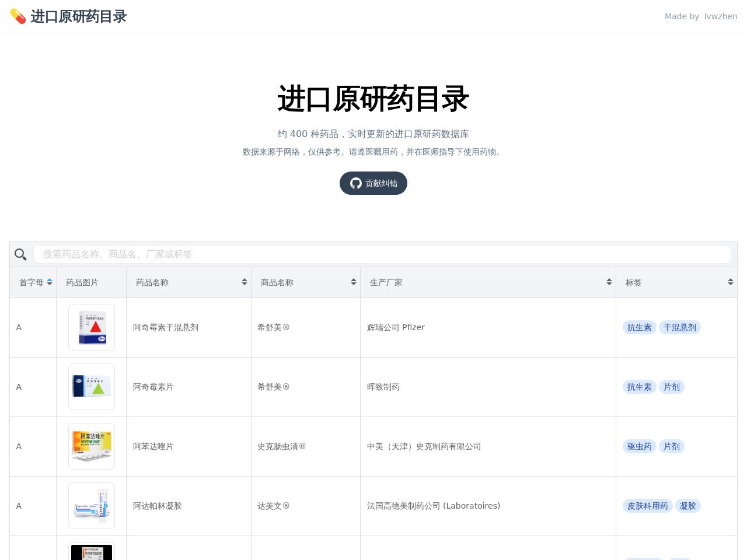Click 希舒美® in the 阿奇霉素干混悬剂 row

click(274, 327)
